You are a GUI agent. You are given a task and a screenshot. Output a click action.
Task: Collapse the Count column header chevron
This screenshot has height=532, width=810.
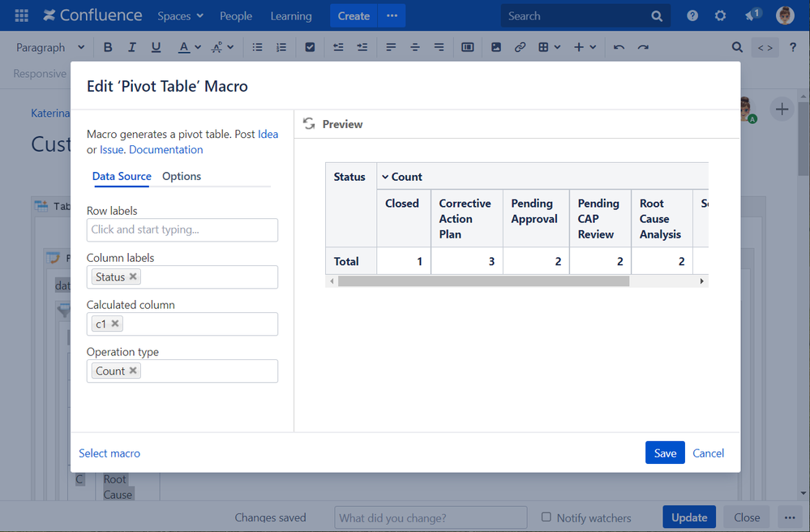coord(385,177)
